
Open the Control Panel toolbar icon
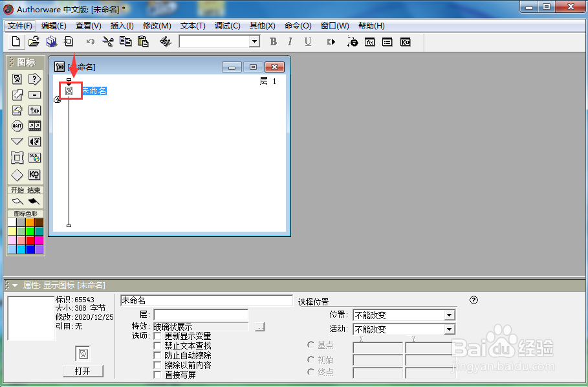[352, 41]
